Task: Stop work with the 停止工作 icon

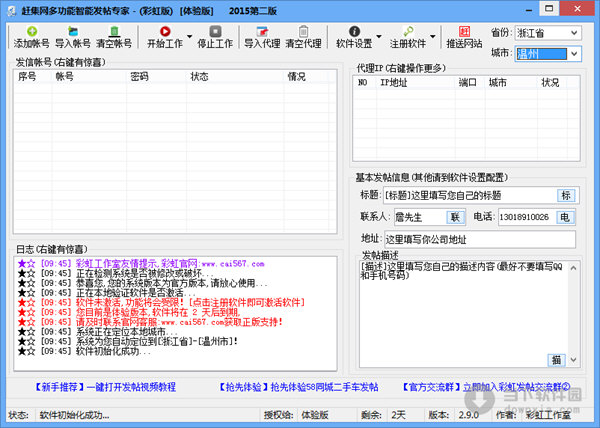Action: pos(215,32)
